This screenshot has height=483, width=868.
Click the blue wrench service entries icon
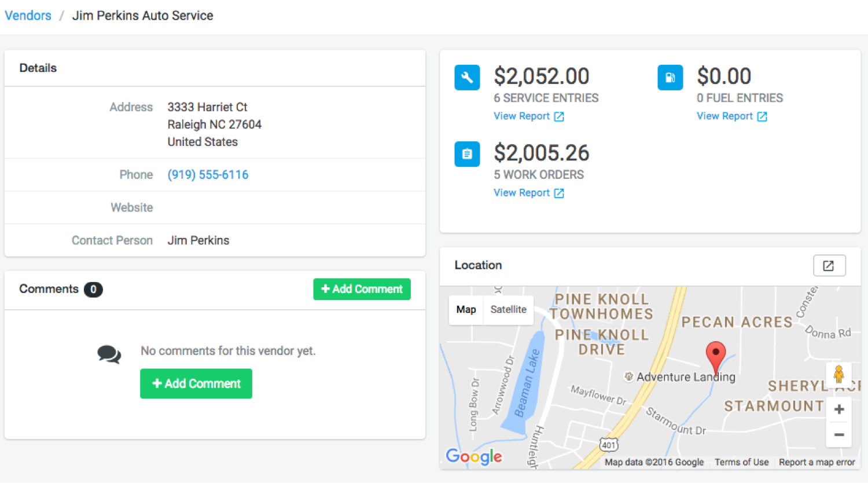pos(467,78)
